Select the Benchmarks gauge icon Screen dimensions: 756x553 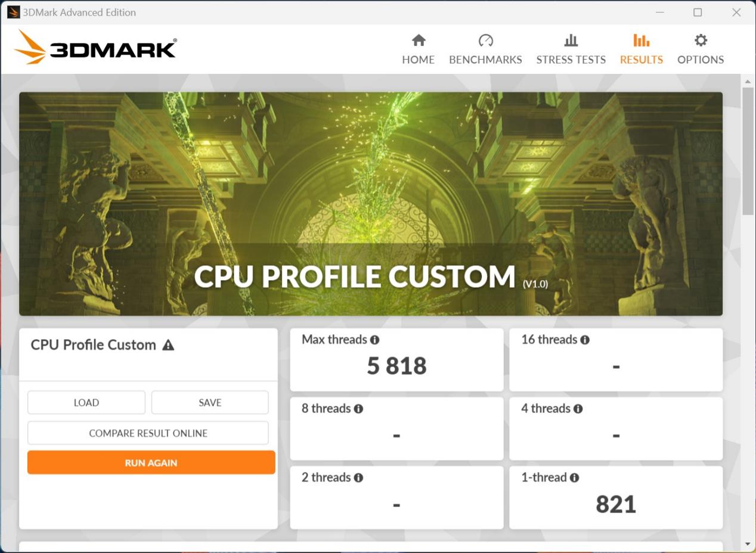pyautogui.click(x=485, y=41)
